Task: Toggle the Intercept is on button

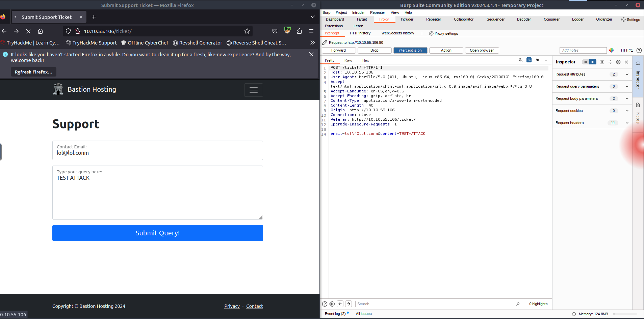Action: pyautogui.click(x=410, y=50)
